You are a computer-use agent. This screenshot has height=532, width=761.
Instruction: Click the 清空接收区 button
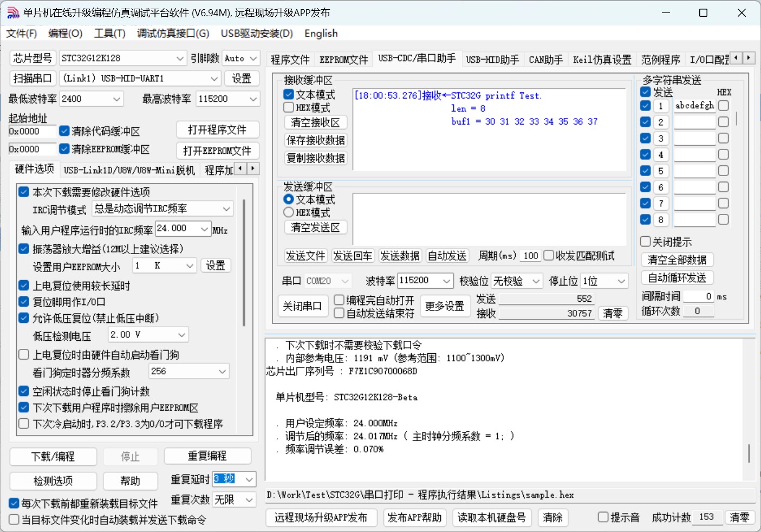click(x=316, y=122)
